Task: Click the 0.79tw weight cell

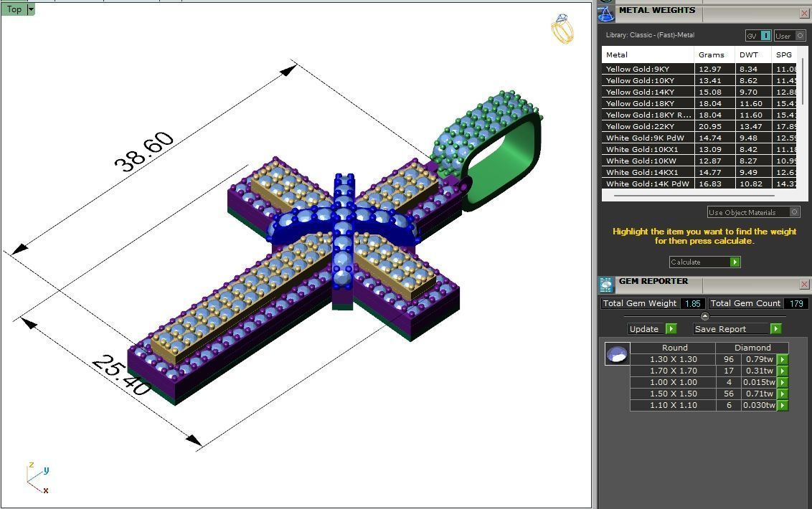Action: pos(759,359)
